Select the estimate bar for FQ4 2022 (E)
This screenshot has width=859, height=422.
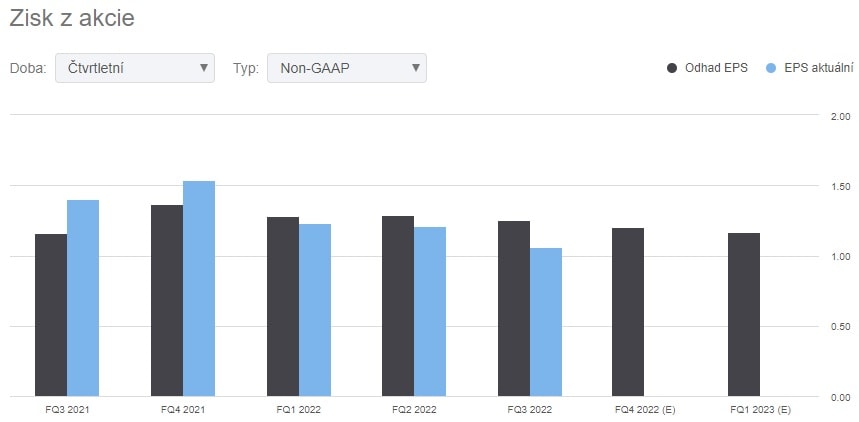click(628, 312)
